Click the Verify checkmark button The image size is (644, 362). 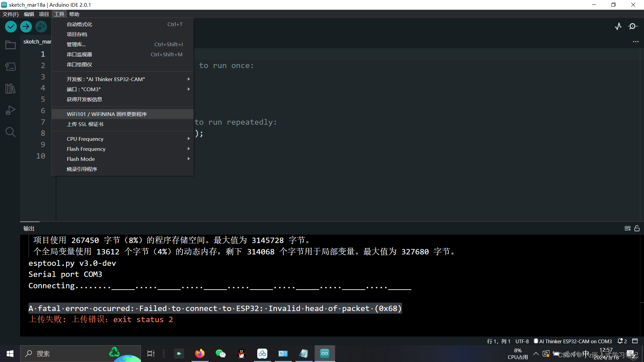[11, 26]
